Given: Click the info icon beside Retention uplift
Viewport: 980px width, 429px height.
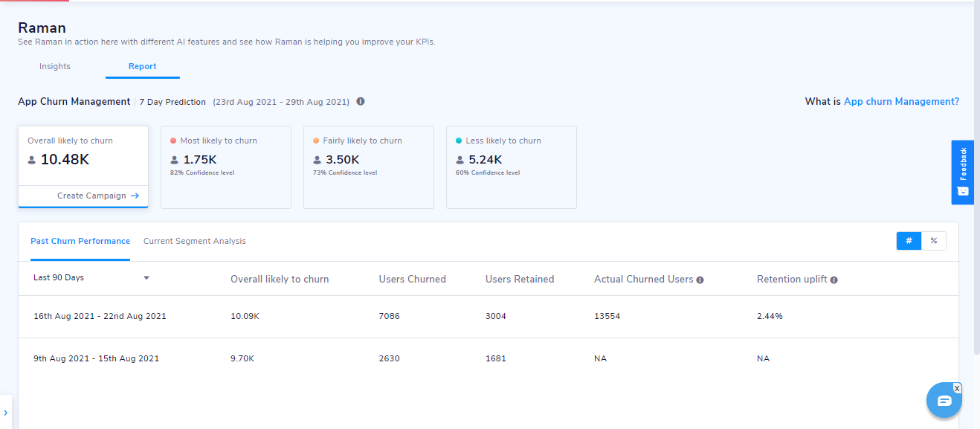Looking at the screenshot, I should click(834, 280).
